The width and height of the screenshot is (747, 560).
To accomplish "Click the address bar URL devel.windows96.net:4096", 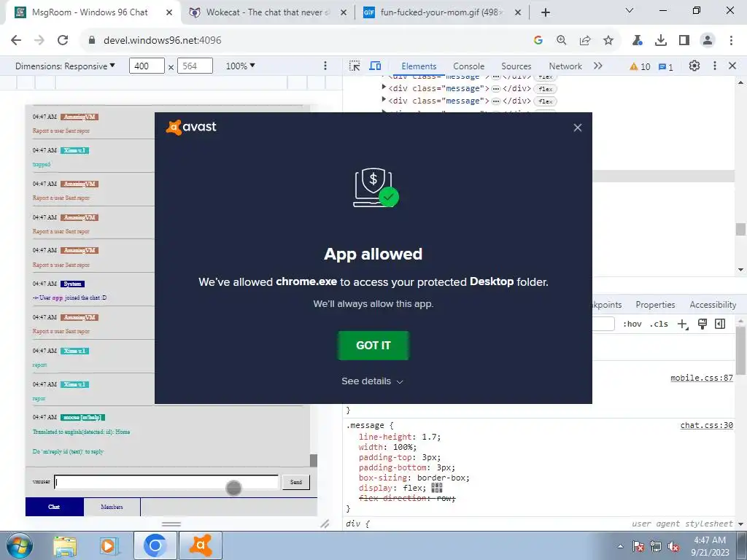I will coord(163,41).
